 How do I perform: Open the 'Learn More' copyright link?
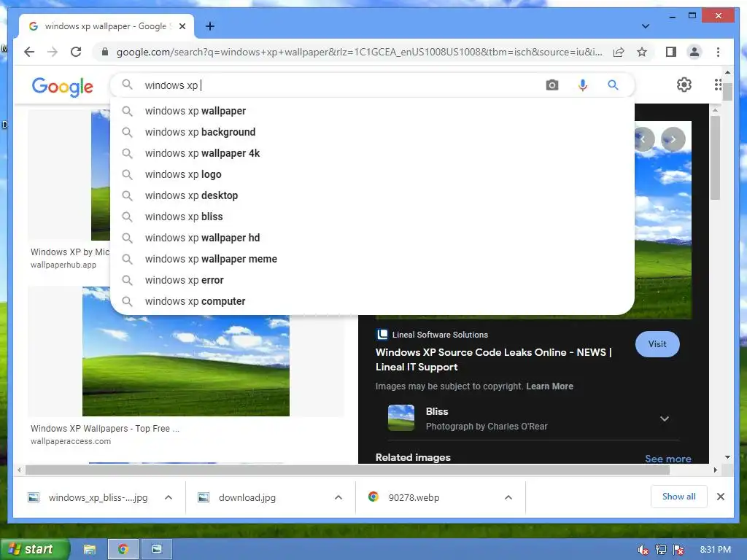pyautogui.click(x=549, y=386)
